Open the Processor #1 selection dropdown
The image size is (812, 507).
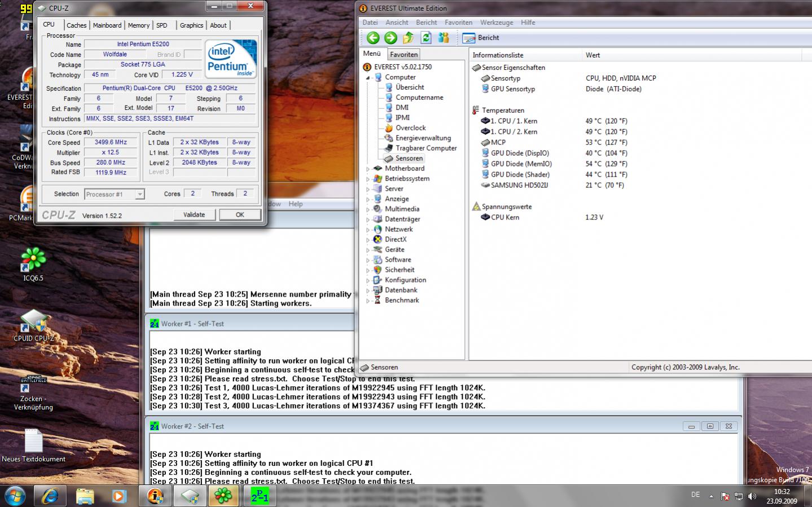(115, 194)
